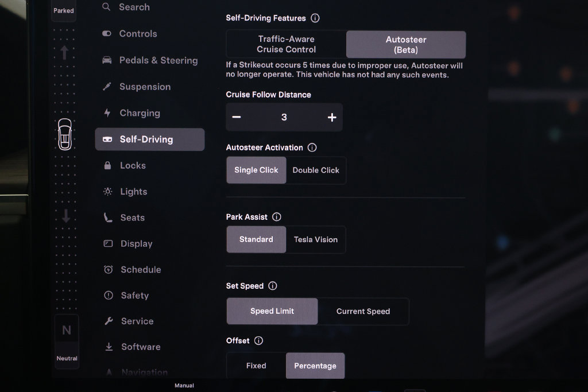The height and width of the screenshot is (392, 588).
Task: Click the padlock icon for Locks
Action: [x=107, y=165]
